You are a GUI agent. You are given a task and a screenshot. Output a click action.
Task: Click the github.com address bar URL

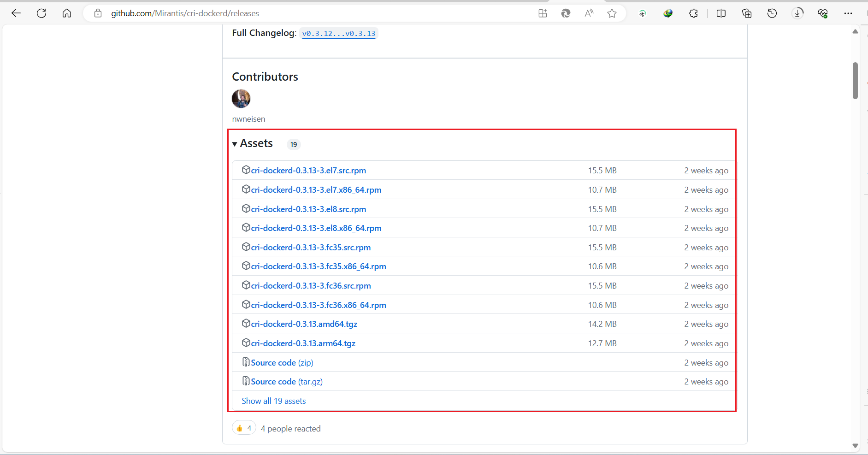pos(185,13)
